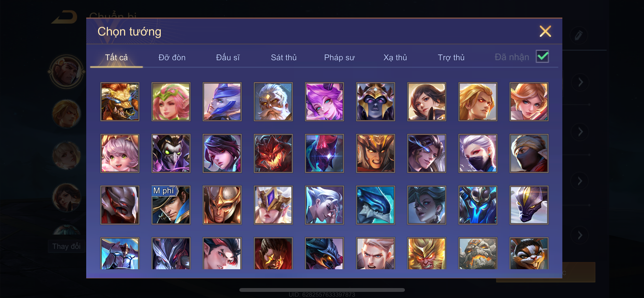
Task: Pick the golden monkey king hero
Action: pos(427,253)
